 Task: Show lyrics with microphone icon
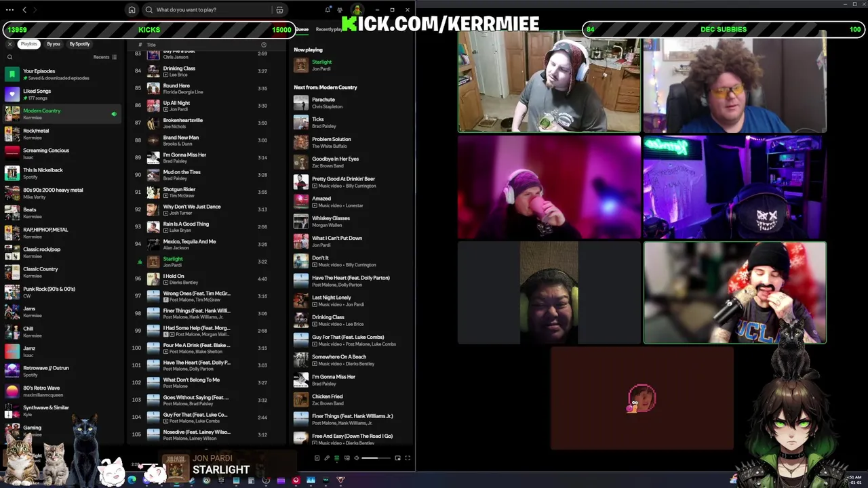(x=326, y=458)
